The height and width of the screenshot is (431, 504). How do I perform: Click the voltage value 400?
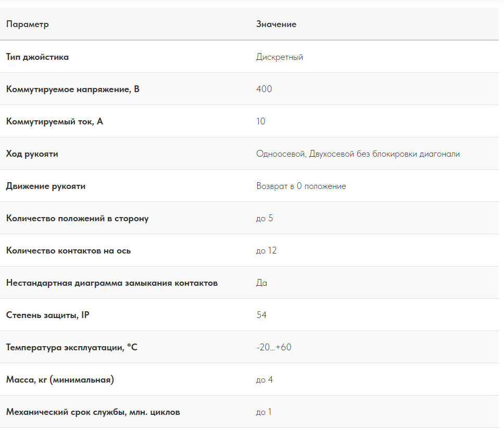(x=264, y=90)
